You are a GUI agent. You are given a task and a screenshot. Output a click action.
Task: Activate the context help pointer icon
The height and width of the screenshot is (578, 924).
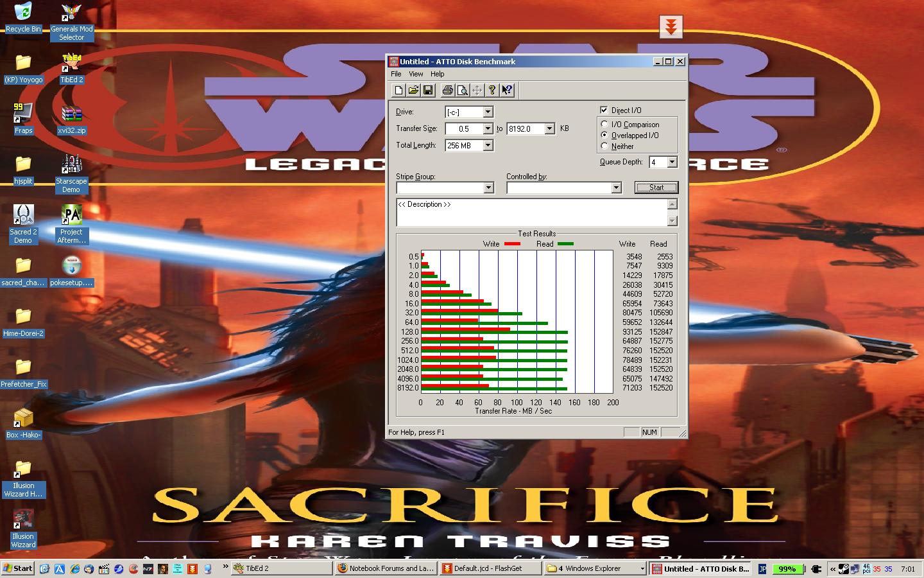[507, 91]
